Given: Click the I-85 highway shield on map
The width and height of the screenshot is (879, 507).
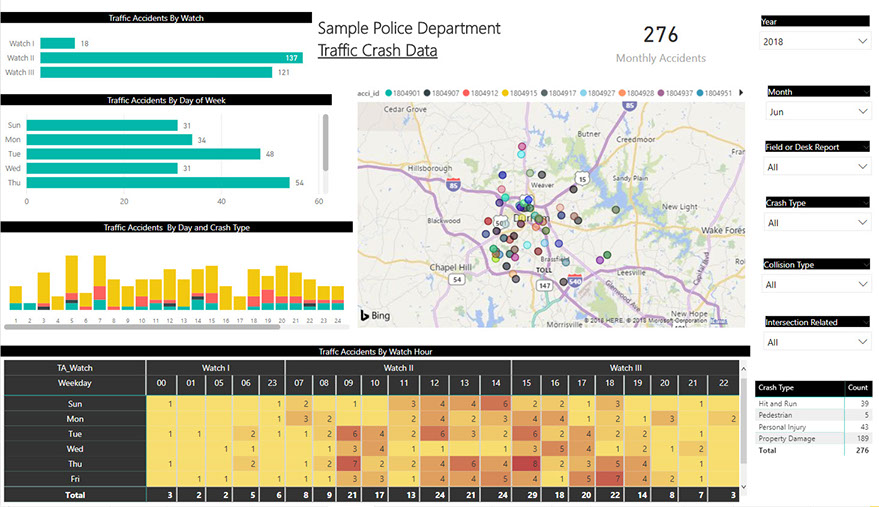Looking at the screenshot, I should point(454,185).
